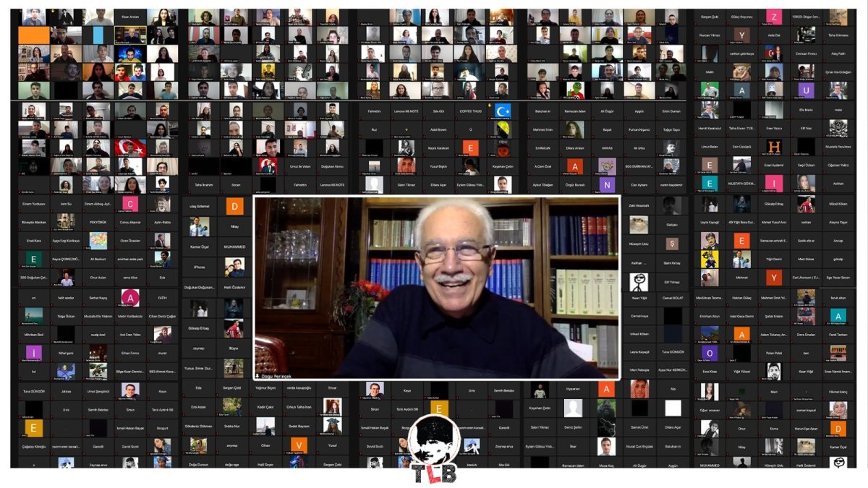
Task: Select the iPhone participant tile
Action: 198,267
